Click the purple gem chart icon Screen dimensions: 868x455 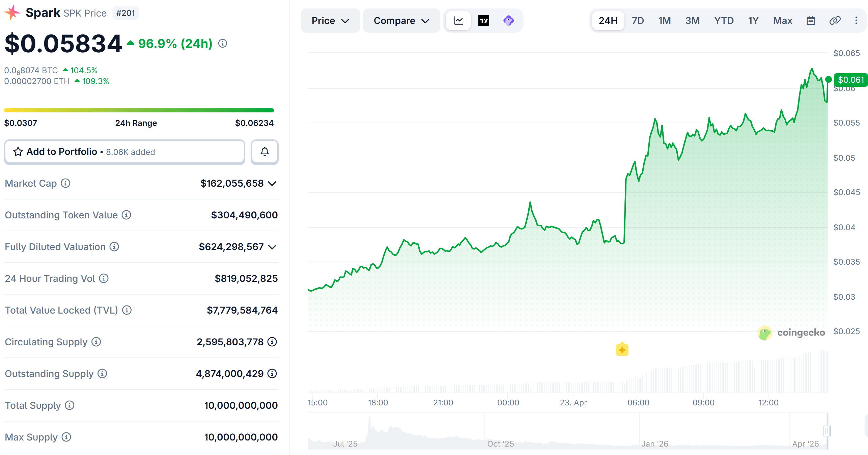(508, 21)
